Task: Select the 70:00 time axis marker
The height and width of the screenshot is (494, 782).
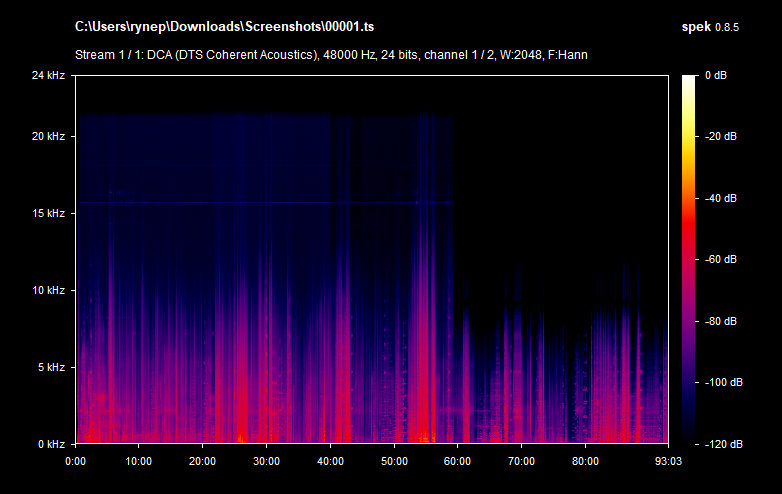Action: click(x=521, y=461)
